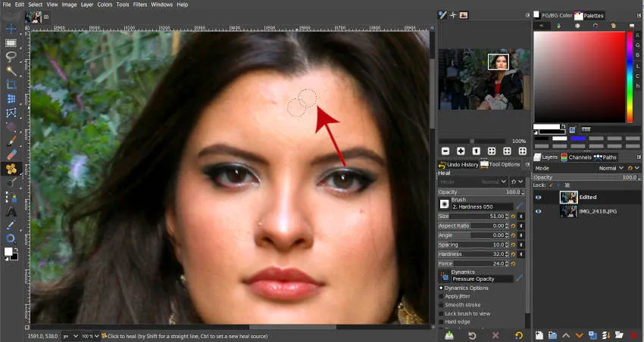Viewport: 644px width, 342px height.
Task: Select the Text tool
Action: [x=11, y=212]
